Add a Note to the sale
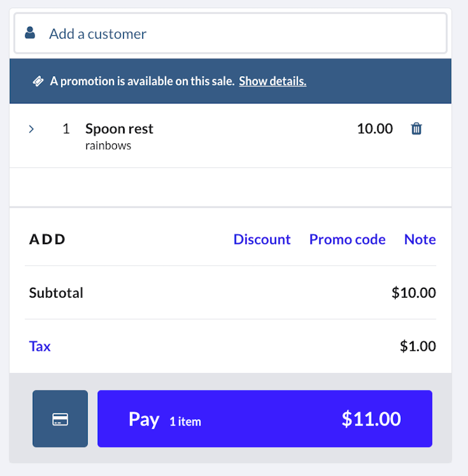 (419, 239)
